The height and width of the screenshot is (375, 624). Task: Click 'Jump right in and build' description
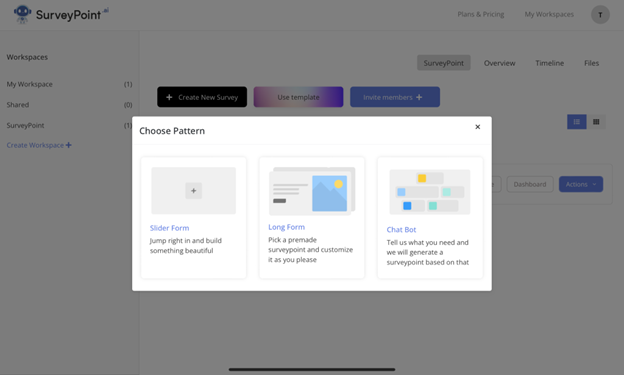pyautogui.click(x=185, y=245)
